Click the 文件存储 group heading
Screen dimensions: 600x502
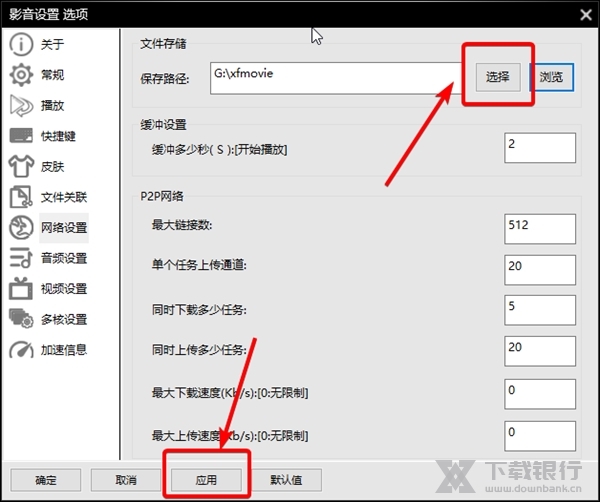click(x=163, y=44)
